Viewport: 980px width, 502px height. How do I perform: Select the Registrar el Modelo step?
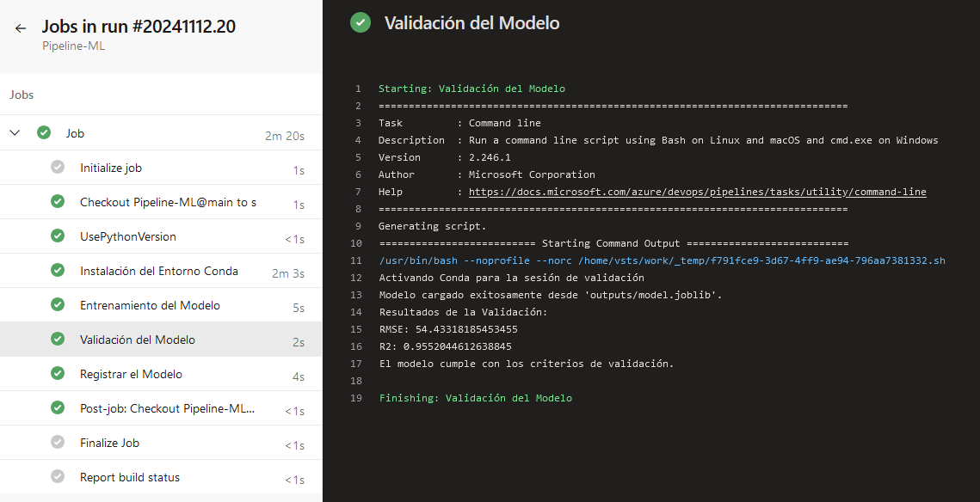[x=131, y=374]
